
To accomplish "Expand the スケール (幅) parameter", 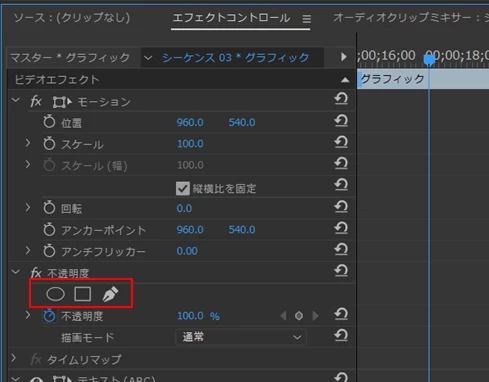I will point(28,164).
